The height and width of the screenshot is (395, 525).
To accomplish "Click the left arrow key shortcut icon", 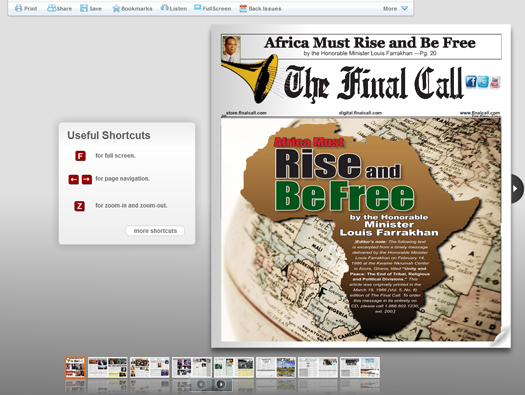I will 74,180.
